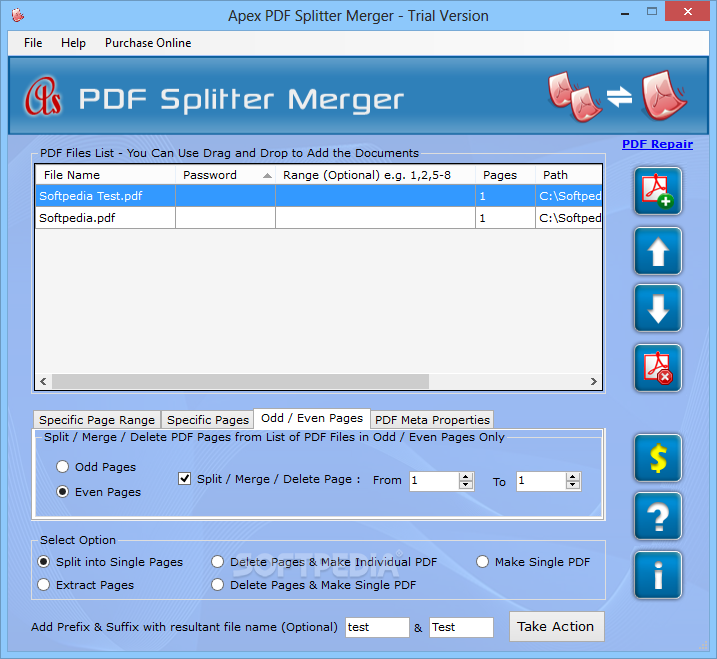Move selected file up with arrow button
This screenshot has width=717, height=659.
click(658, 251)
